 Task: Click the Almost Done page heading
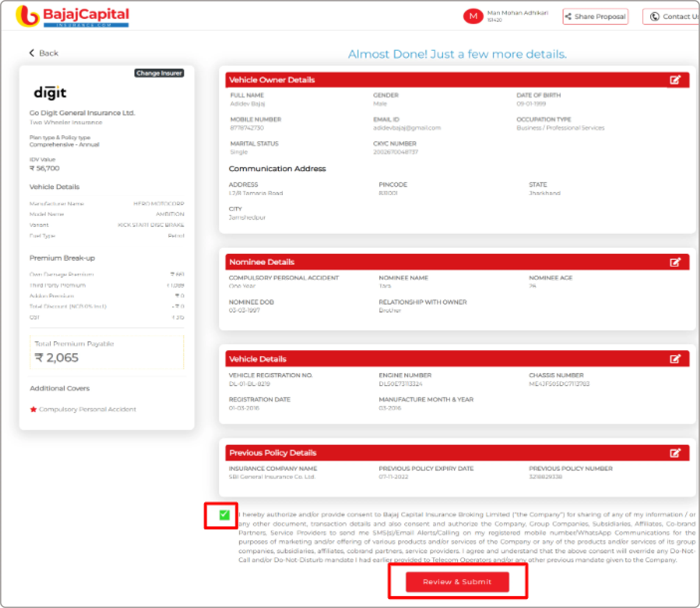click(x=457, y=54)
